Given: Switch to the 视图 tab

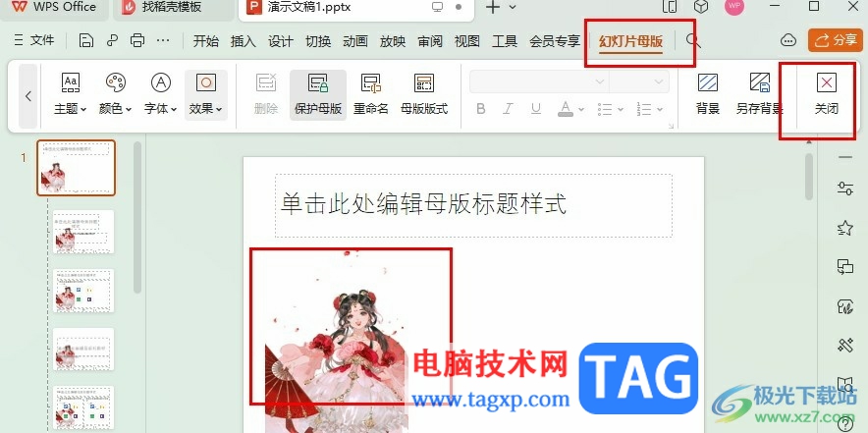Looking at the screenshot, I should (467, 41).
